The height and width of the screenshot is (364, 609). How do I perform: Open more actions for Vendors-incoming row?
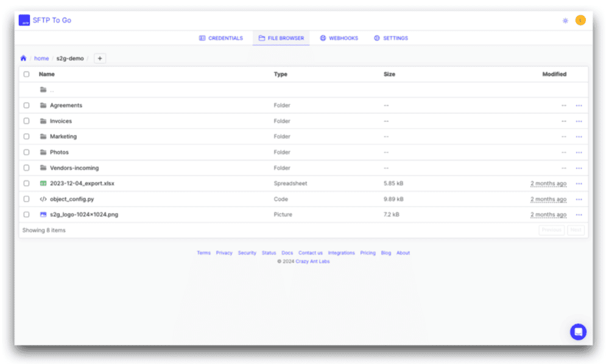(579, 168)
